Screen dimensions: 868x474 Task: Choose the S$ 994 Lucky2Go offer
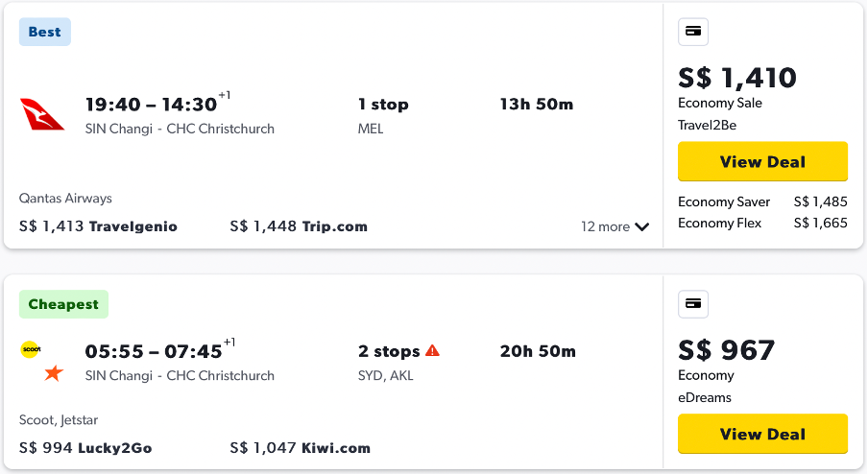tap(85, 448)
